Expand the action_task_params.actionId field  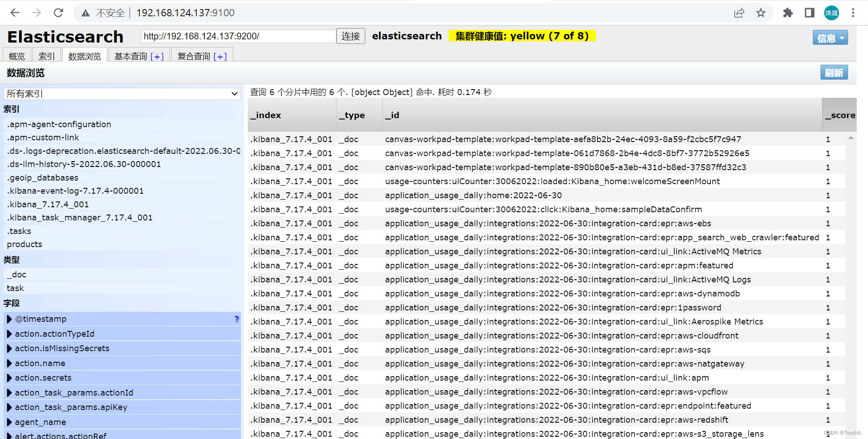pyautogui.click(x=9, y=393)
